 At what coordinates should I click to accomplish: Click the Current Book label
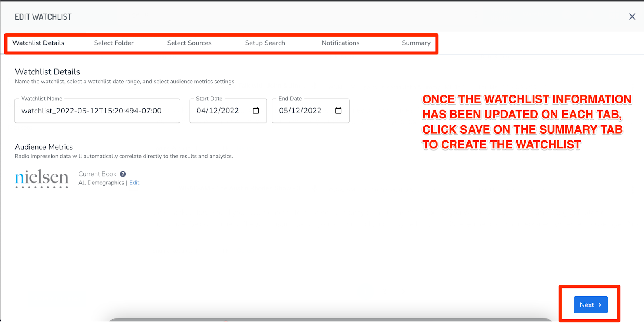97,174
